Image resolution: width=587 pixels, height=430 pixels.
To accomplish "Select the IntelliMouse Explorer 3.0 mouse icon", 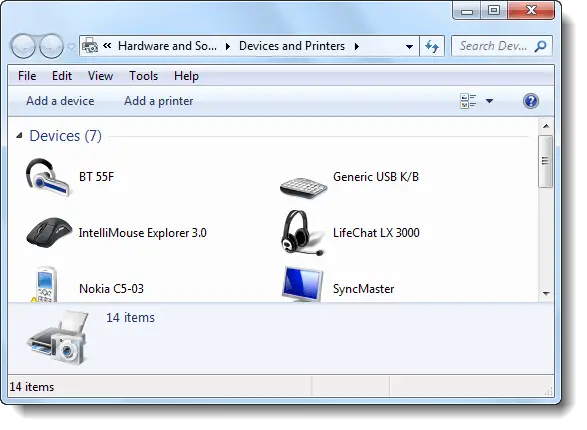I will [x=49, y=232].
